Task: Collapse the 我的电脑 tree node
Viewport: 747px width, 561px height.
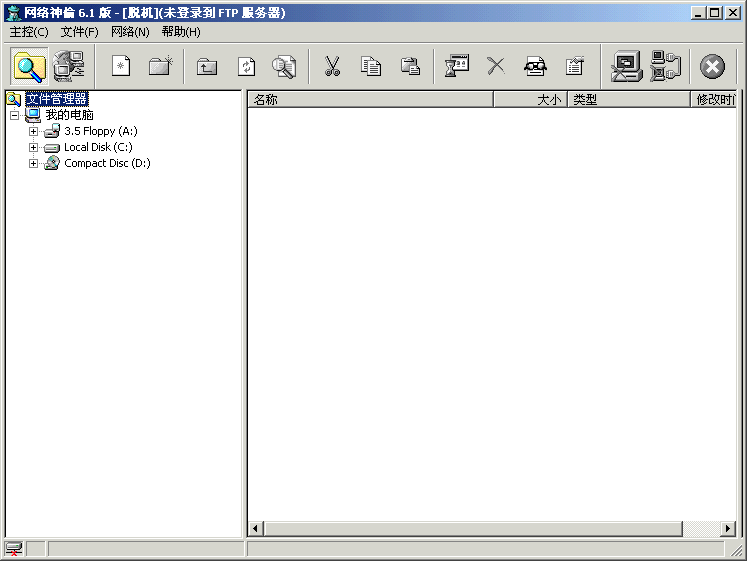Action: [14, 115]
